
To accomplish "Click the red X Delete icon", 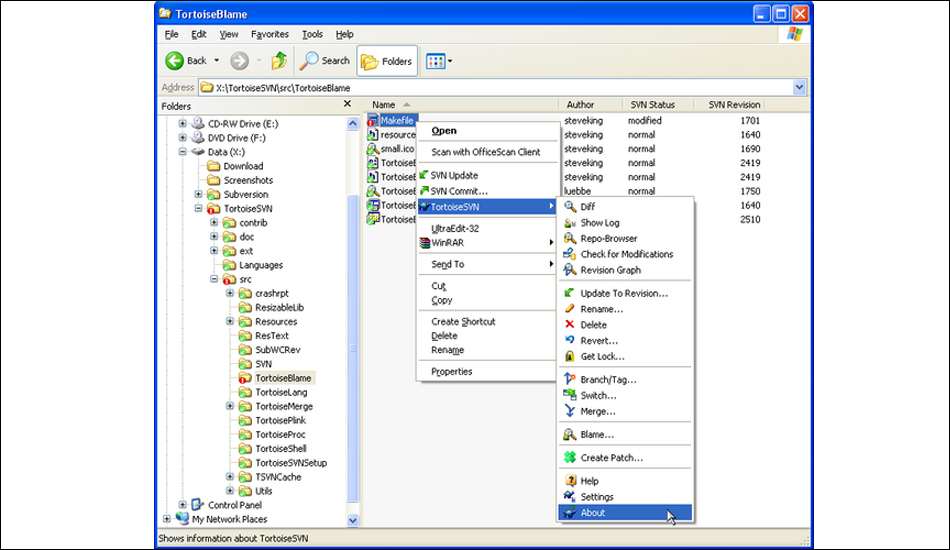I will click(570, 324).
